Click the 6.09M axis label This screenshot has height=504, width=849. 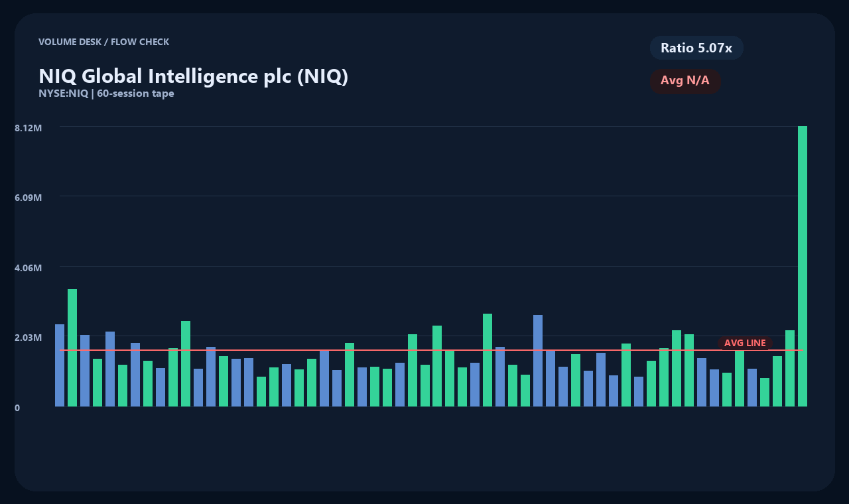[x=29, y=198]
